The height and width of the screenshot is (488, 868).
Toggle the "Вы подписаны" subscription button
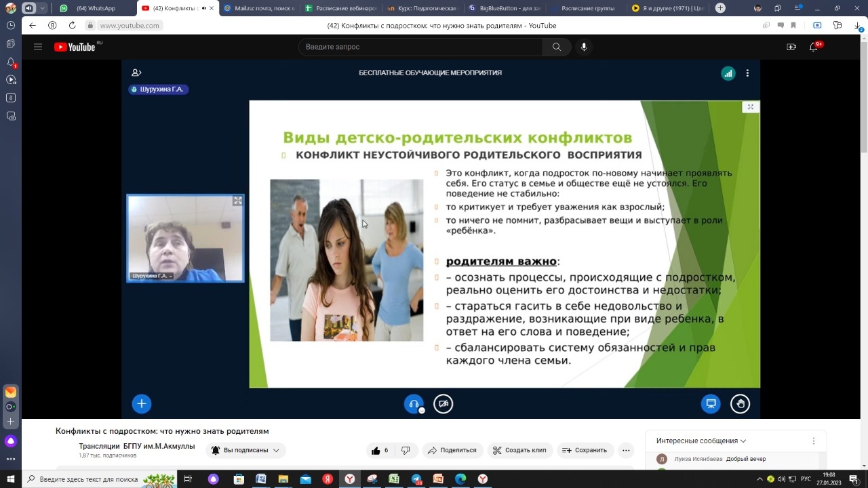tap(245, 450)
